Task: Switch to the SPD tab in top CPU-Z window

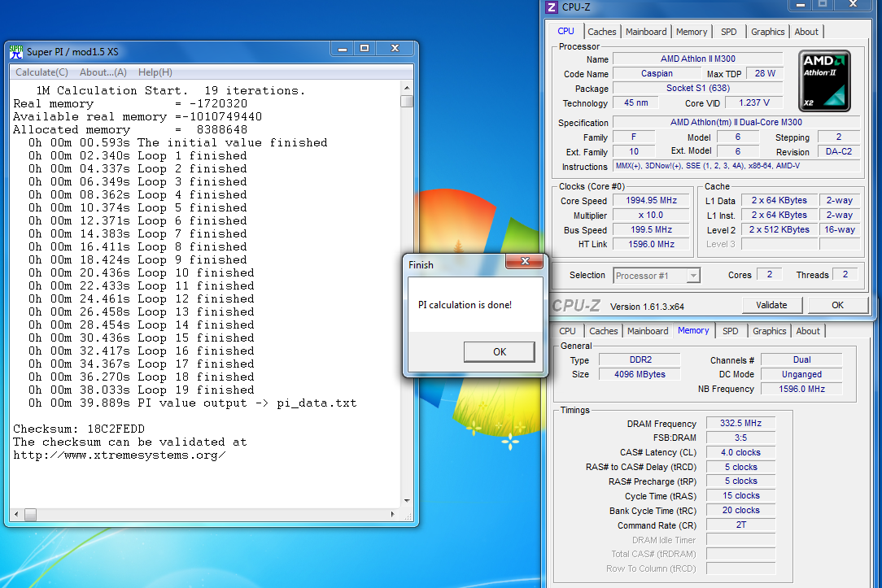Action: click(728, 32)
